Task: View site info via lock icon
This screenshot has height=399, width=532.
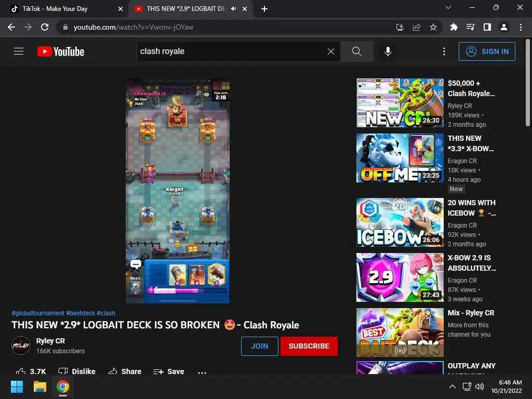Action: click(x=65, y=27)
